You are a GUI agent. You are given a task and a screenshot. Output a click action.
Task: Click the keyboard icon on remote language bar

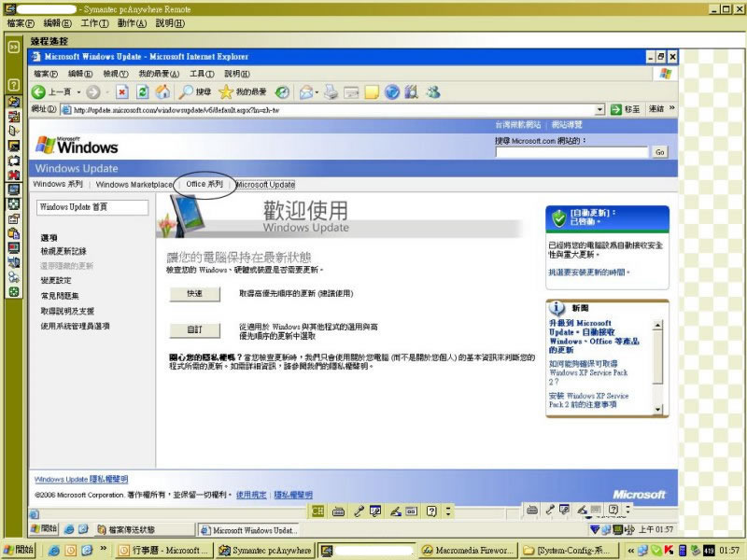tap(338, 511)
